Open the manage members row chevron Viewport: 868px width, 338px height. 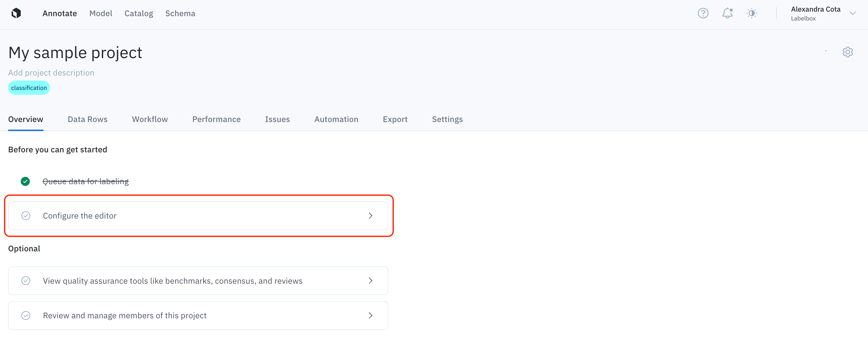coord(370,316)
